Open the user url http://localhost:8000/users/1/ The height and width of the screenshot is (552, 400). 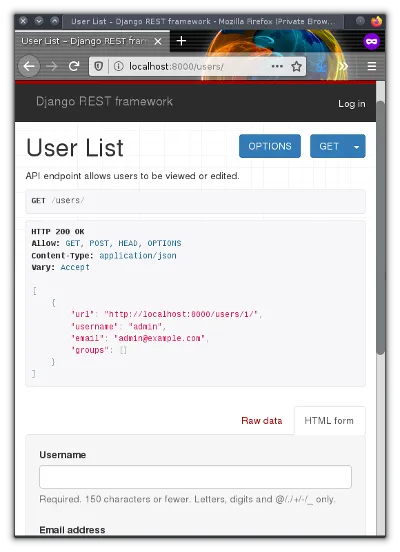[181, 314]
